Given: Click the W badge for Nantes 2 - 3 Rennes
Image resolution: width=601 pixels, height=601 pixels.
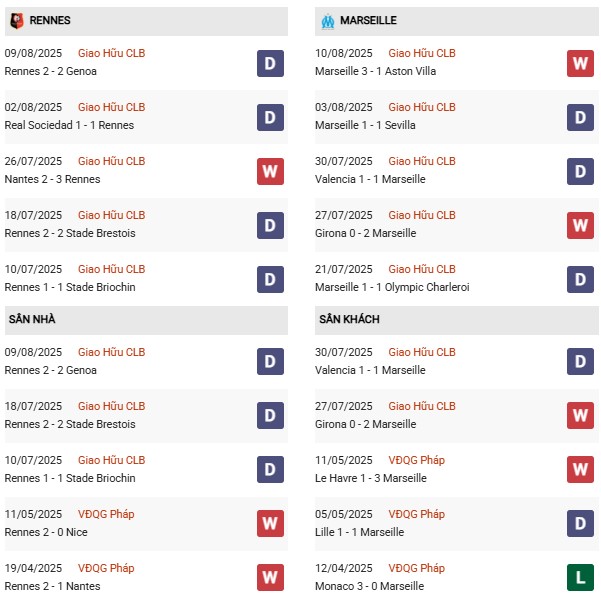Looking at the screenshot, I should (x=270, y=171).
